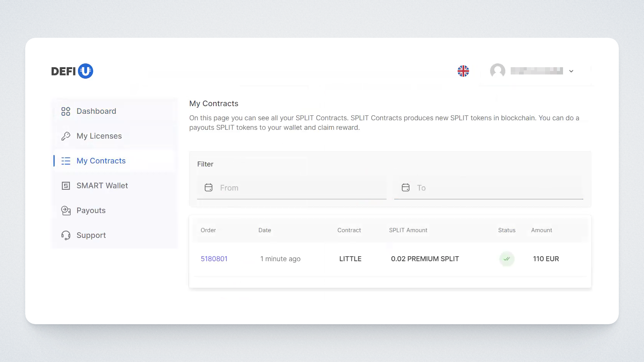Click the user avatar icon
This screenshot has width=644, height=362.
497,71
